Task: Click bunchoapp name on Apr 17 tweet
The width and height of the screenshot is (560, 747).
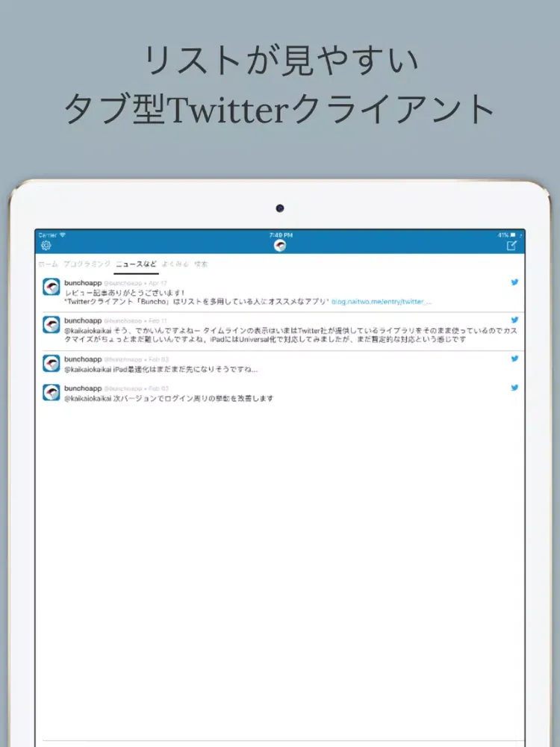Action: (x=83, y=283)
